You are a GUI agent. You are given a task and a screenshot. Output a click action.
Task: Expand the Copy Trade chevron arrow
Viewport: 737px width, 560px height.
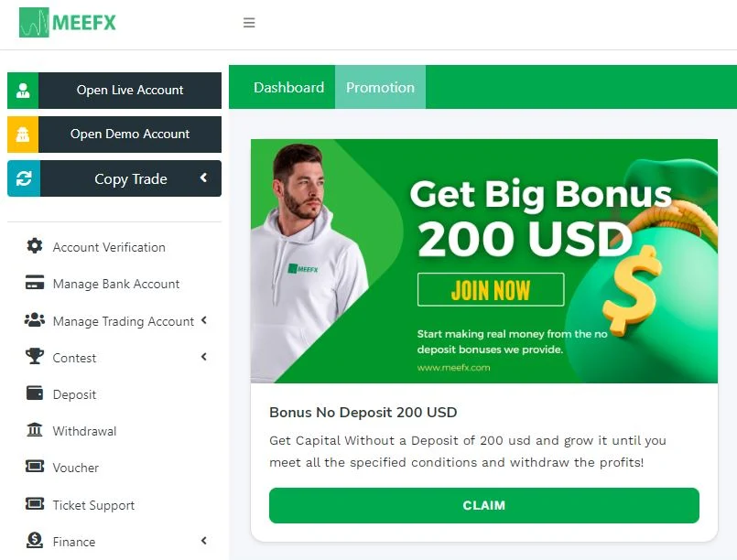(x=203, y=178)
